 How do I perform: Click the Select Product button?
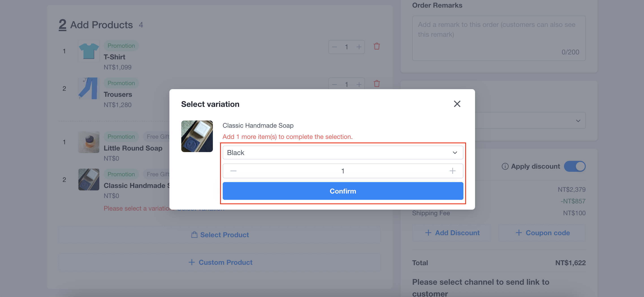[220, 235]
